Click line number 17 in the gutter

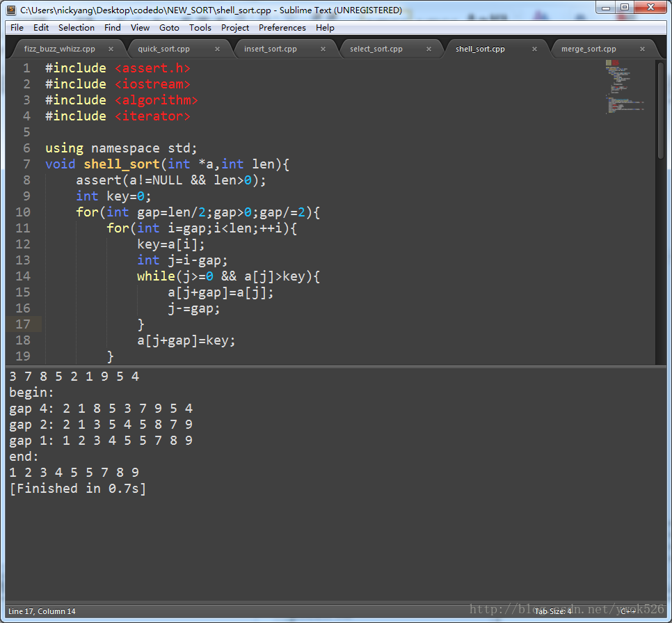pyautogui.click(x=23, y=324)
